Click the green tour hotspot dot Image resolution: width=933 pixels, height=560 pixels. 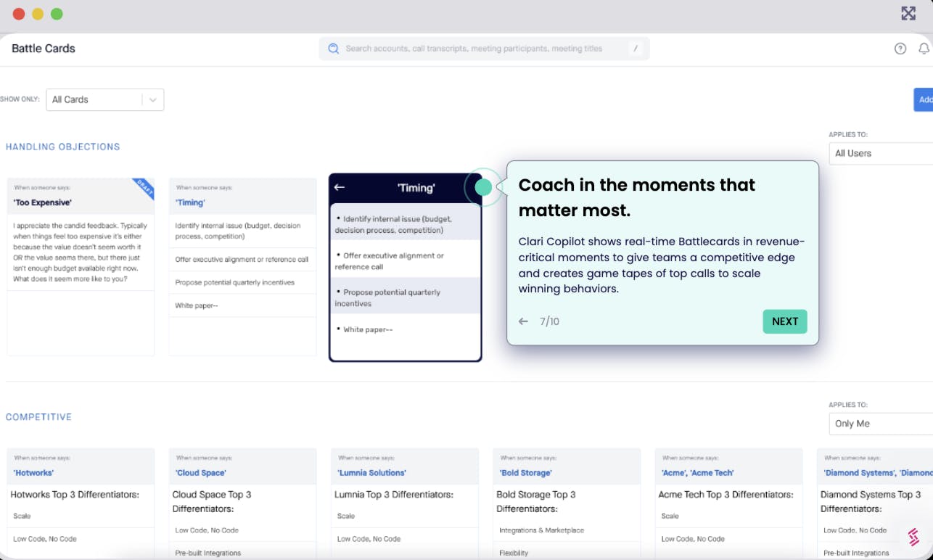tap(483, 187)
